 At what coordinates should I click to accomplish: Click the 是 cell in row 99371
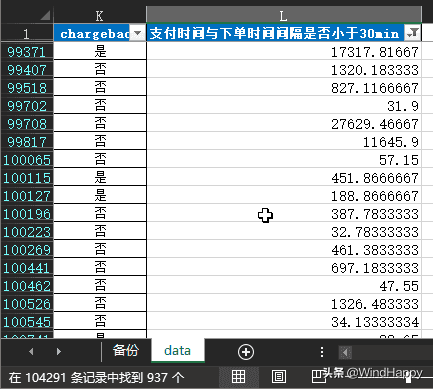tap(100, 52)
